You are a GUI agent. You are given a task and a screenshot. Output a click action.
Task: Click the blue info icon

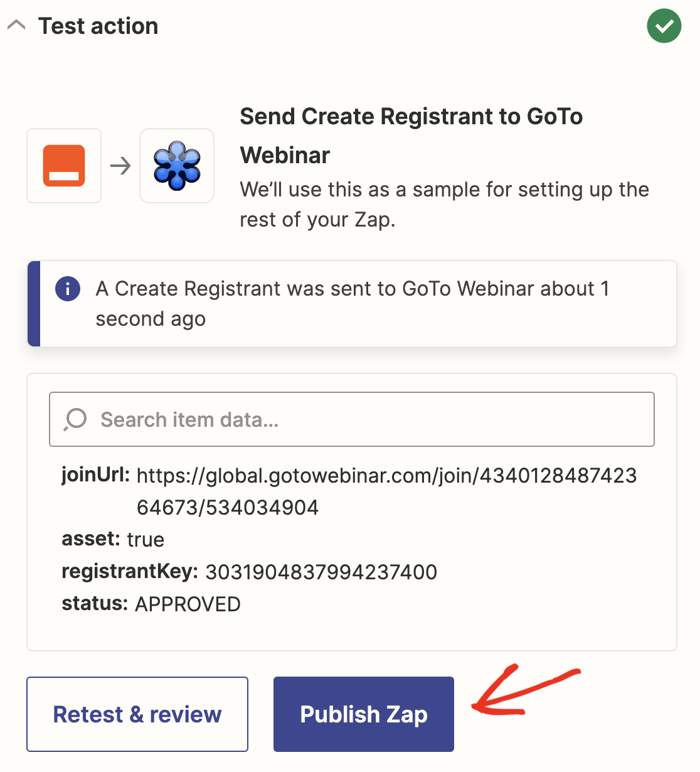click(x=68, y=289)
